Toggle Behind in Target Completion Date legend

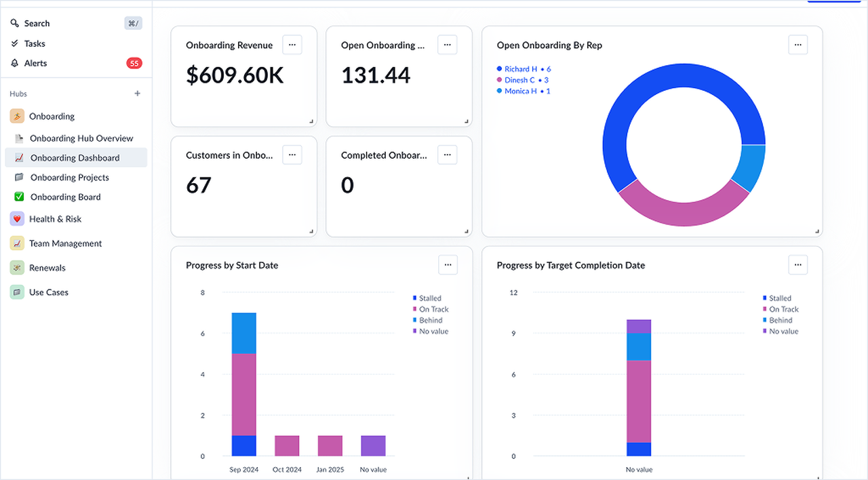pos(778,320)
